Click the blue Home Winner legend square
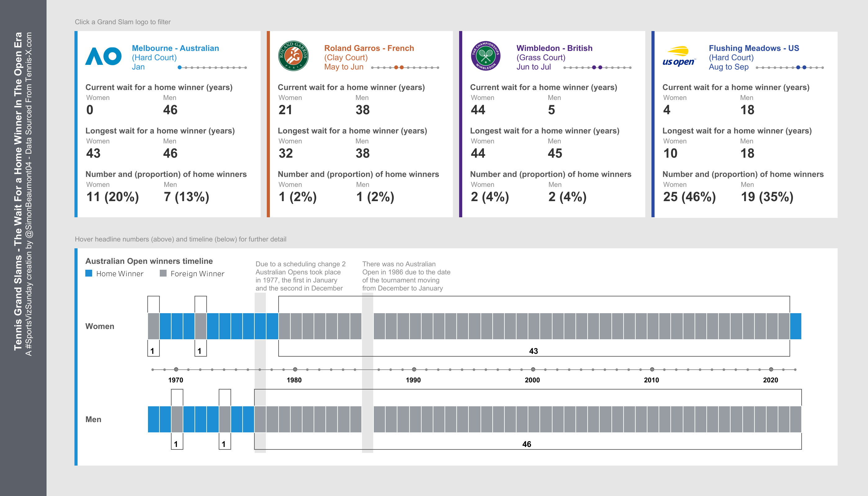 coord(89,273)
